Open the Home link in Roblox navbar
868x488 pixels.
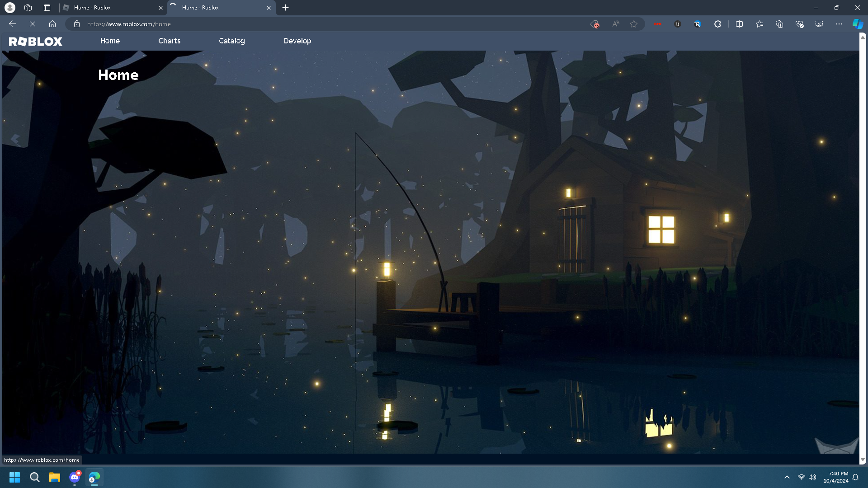coord(110,41)
